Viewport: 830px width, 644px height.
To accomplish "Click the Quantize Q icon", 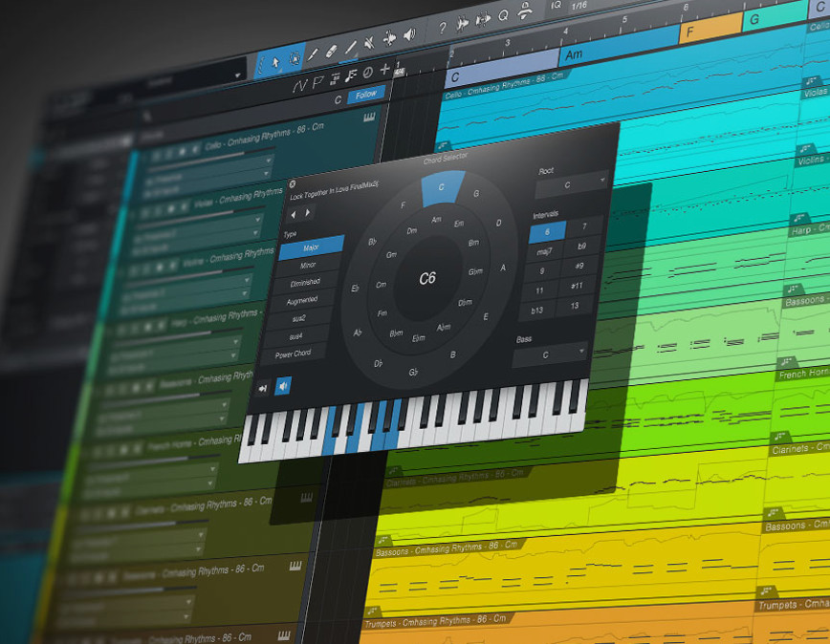I will click(501, 17).
